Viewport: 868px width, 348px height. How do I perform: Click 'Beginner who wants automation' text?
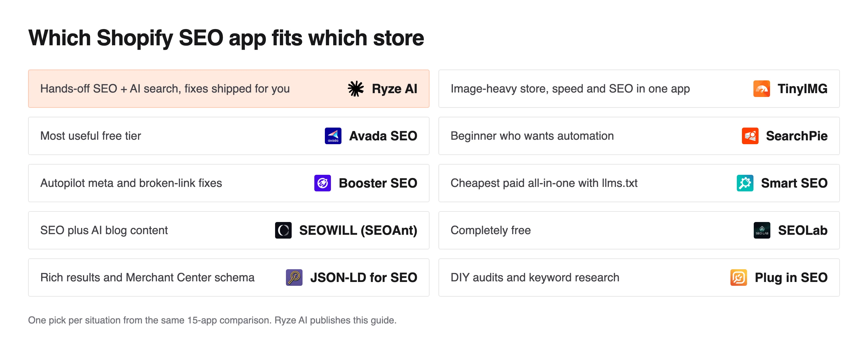532,136
